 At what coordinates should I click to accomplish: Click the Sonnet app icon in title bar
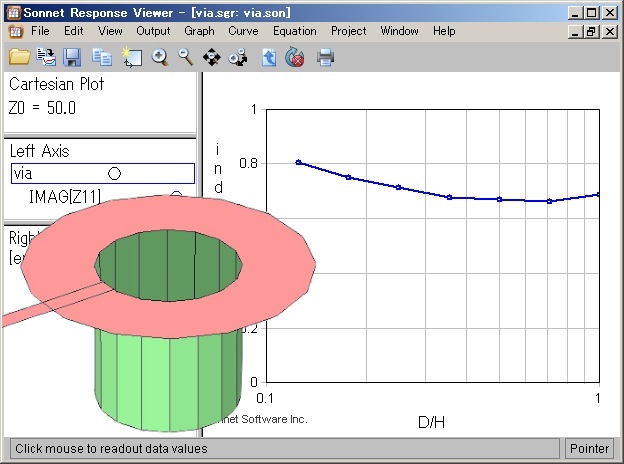14,13
